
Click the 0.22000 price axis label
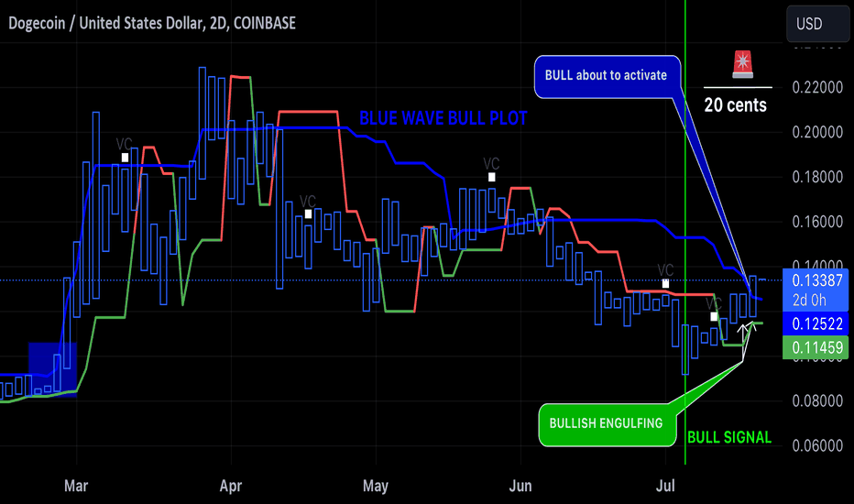click(x=817, y=87)
